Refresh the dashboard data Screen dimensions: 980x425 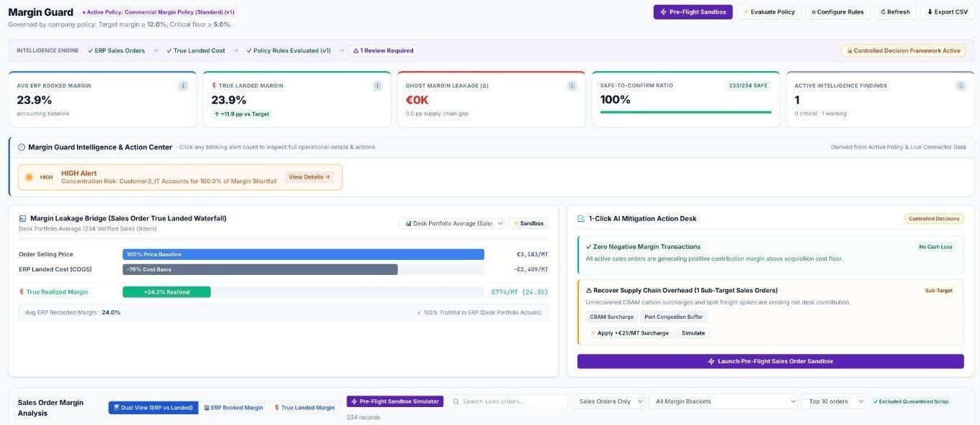click(895, 11)
